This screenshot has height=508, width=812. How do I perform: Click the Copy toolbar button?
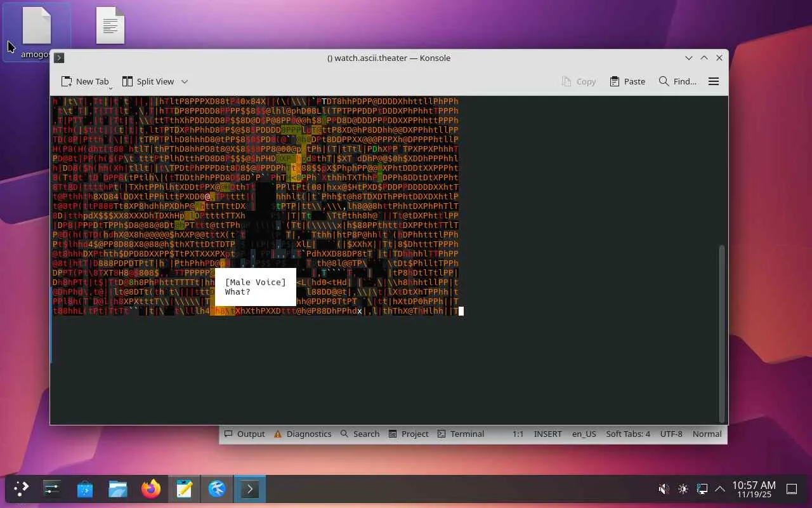pyautogui.click(x=579, y=81)
